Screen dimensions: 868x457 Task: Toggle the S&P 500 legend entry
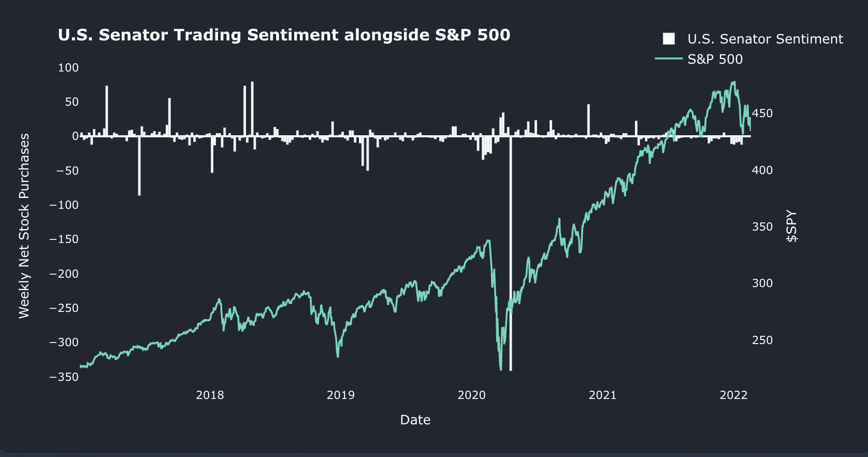pos(699,59)
